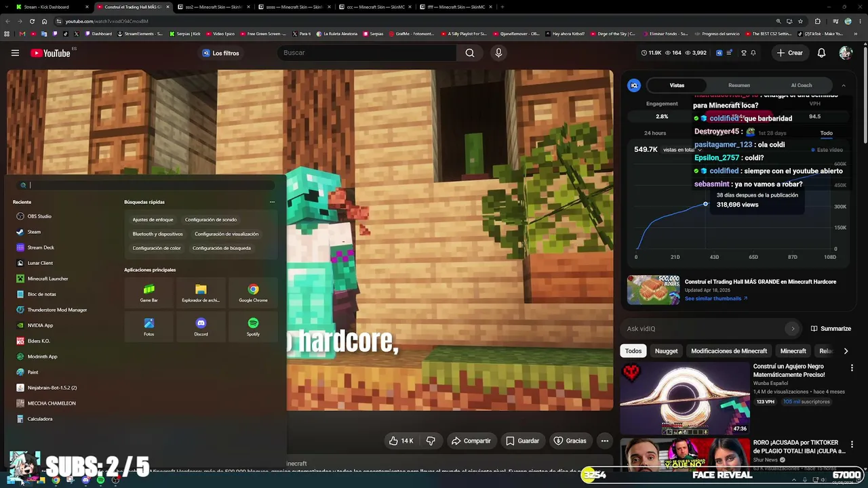Viewport: 868px width, 488px height.
Task: Select Nauget category chip
Action: tap(666, 351)
